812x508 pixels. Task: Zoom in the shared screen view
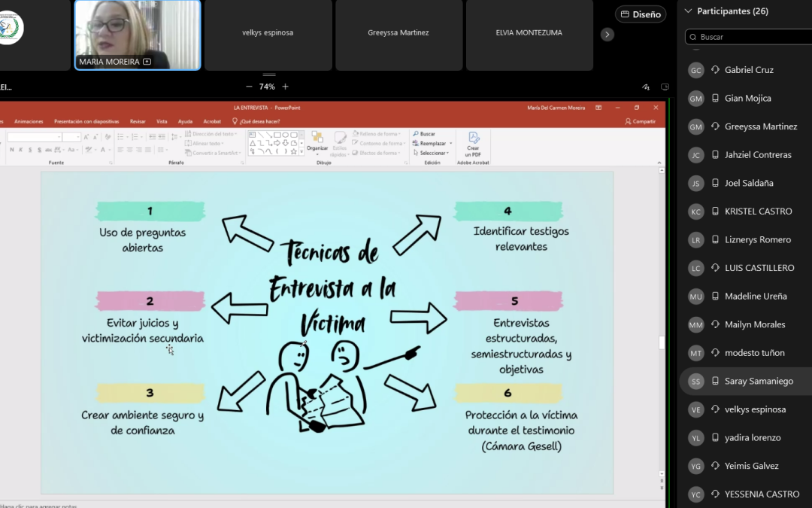click(285, 87)
